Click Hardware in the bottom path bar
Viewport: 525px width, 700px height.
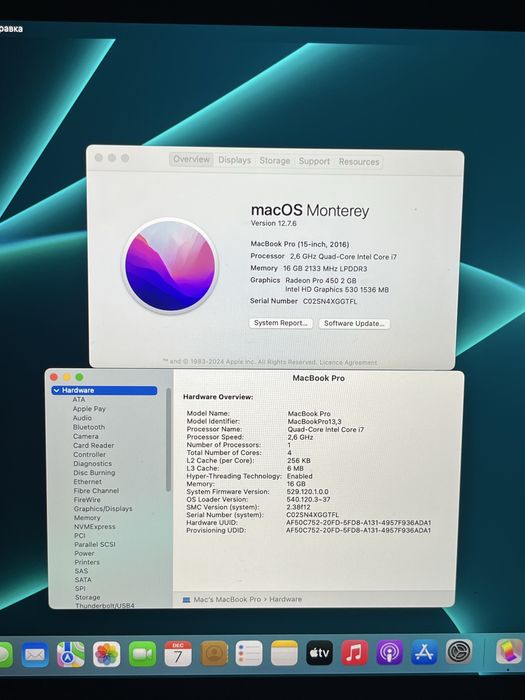point(286,600)
